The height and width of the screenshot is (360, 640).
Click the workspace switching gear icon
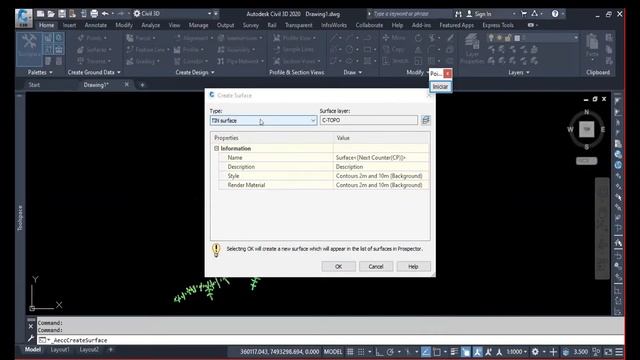(x=535, y=352)
